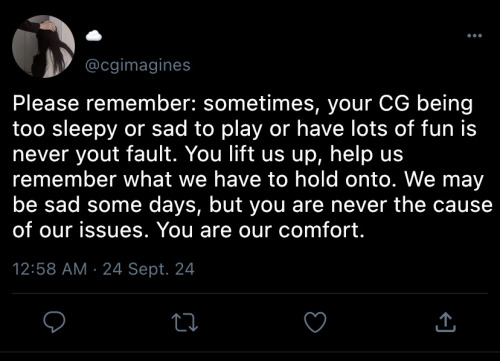500x361 pixels.
Task: View the circular profile avatar photo
Action: 43,46
